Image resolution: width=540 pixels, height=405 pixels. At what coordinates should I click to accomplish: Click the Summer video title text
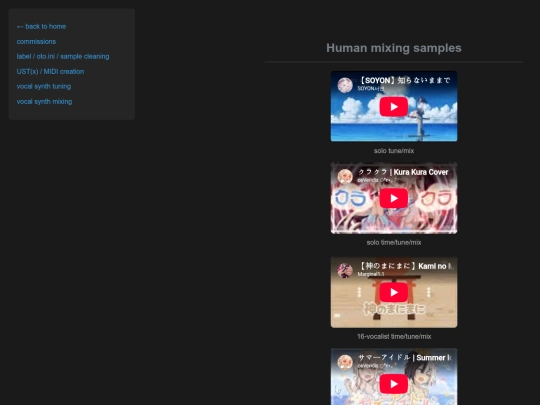405,358
